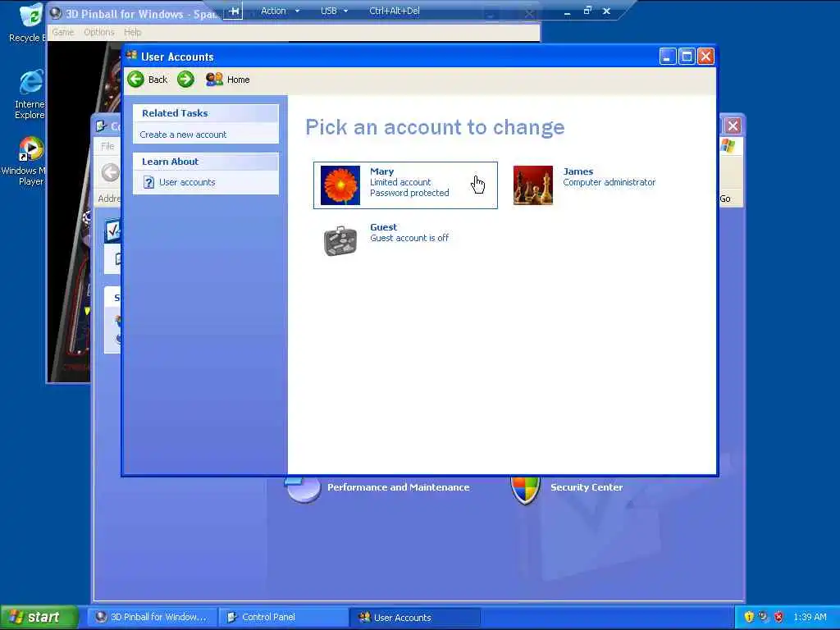Click the middle network tray icon
This screenshot has width=840, height=630.
764,617
